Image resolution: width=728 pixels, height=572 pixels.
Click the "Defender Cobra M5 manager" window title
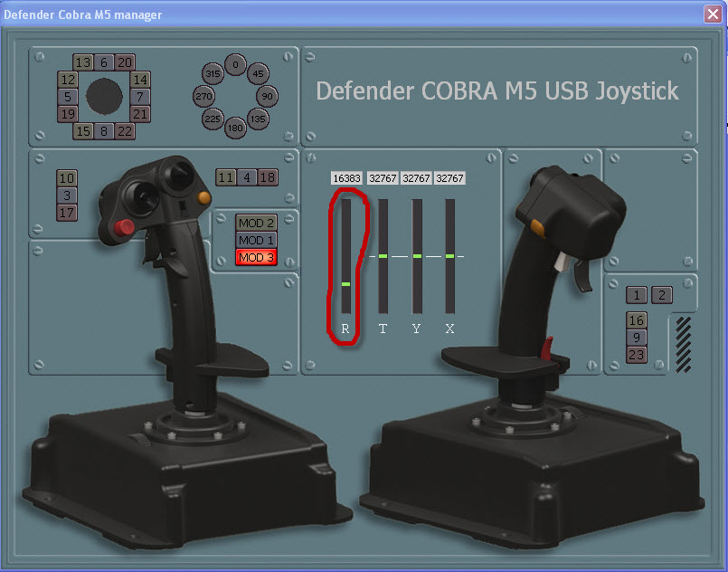pos(82,14)
